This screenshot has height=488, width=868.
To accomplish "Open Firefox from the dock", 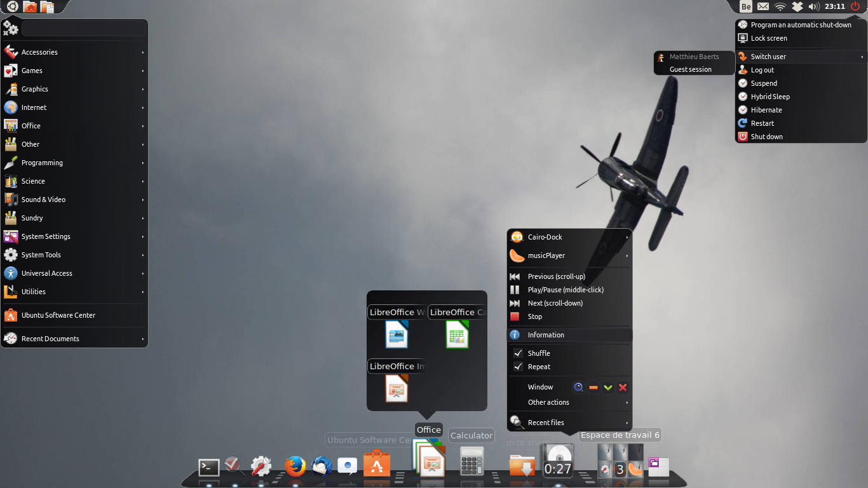I will (295, 467).
